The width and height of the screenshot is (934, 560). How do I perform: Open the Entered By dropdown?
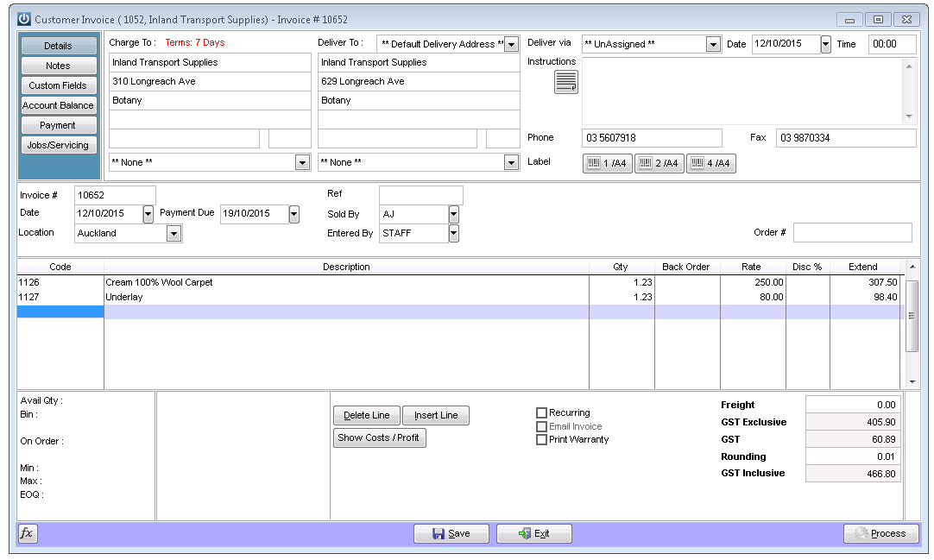[454, 233]
